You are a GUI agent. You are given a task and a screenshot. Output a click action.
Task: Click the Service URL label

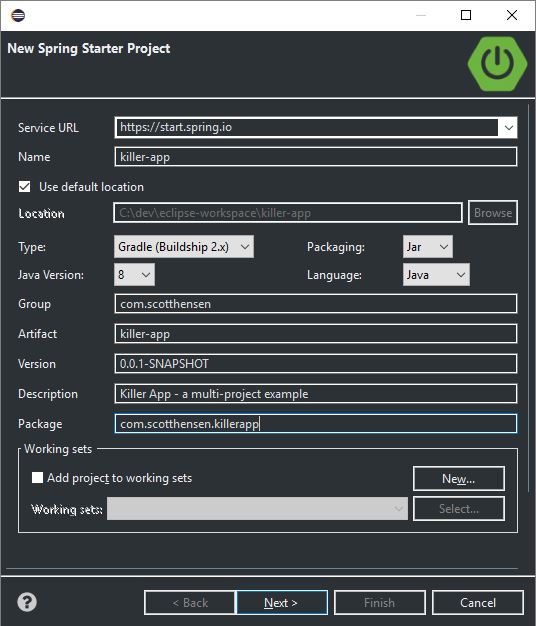click(48, 128)
